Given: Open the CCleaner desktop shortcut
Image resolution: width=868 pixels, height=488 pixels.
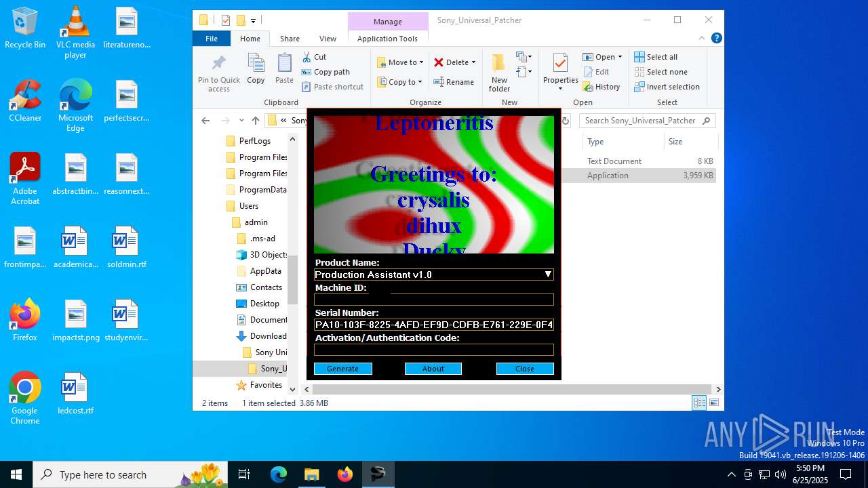Looking at the screenshot, I should tap(25, 102).
